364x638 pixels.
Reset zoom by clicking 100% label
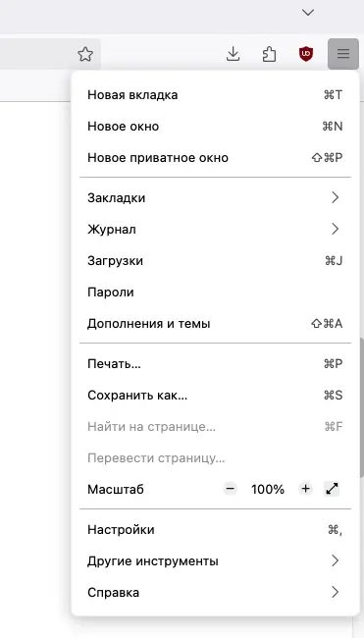268,489
